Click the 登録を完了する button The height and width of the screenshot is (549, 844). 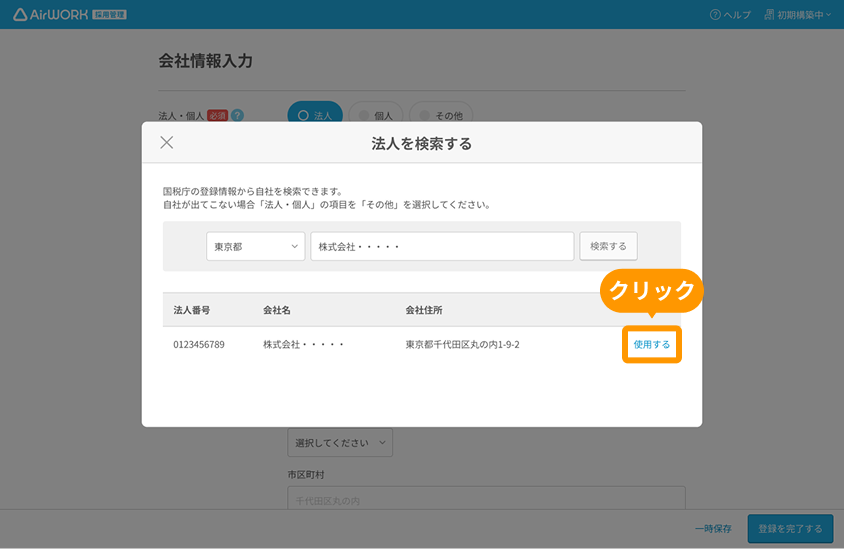coord(790,529)
